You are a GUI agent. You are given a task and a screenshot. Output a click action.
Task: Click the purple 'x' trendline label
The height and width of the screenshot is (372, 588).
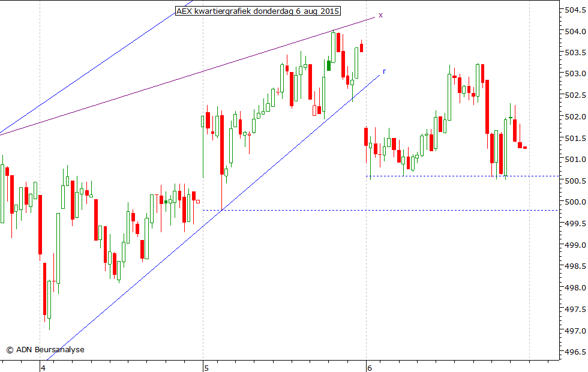click(380, 15)
